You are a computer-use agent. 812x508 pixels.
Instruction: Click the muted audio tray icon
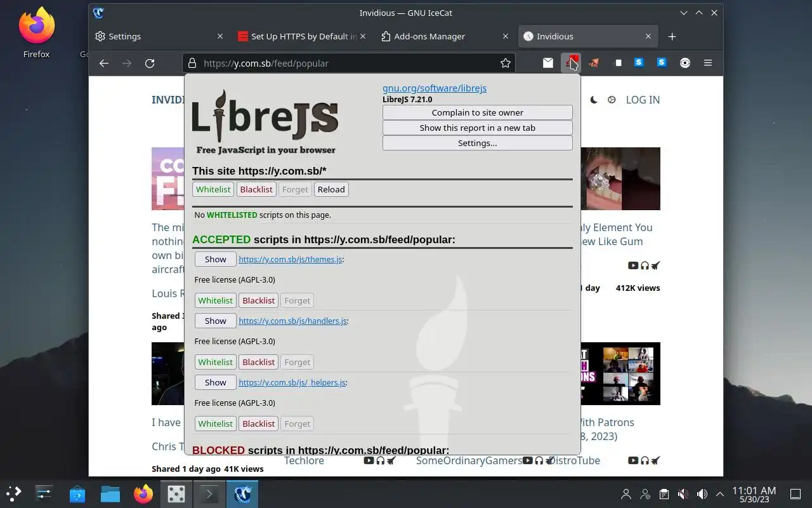[683, 494]
